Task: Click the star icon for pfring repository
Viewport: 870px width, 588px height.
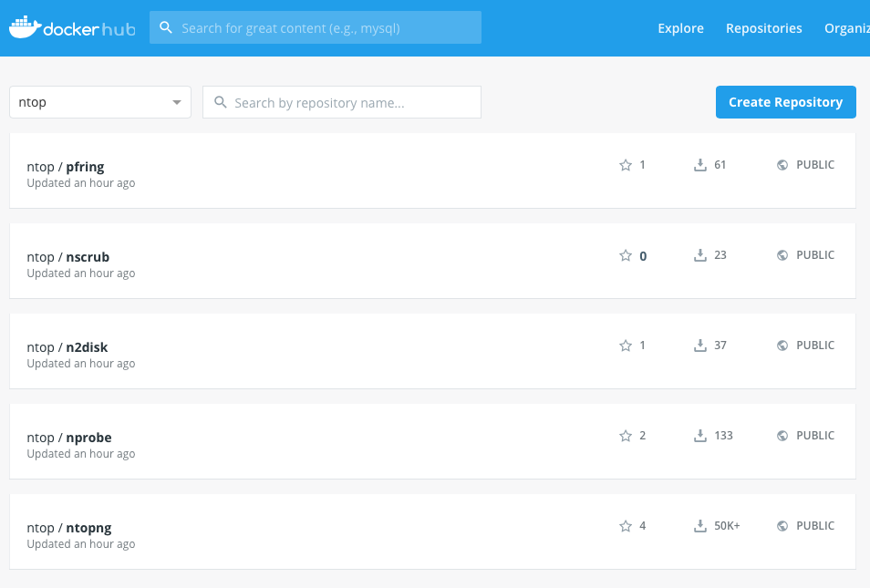Action: tap(626, 165)
